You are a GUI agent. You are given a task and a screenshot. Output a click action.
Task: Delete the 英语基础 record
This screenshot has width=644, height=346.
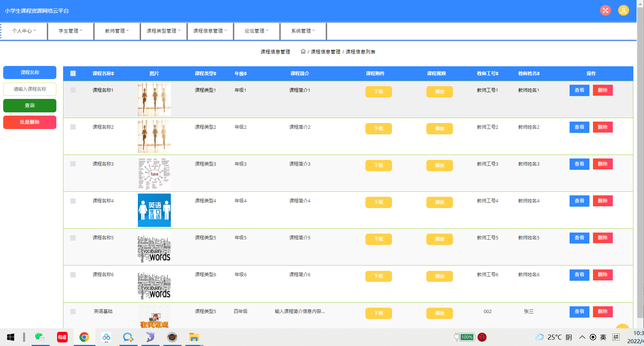(x=603, y=312)
